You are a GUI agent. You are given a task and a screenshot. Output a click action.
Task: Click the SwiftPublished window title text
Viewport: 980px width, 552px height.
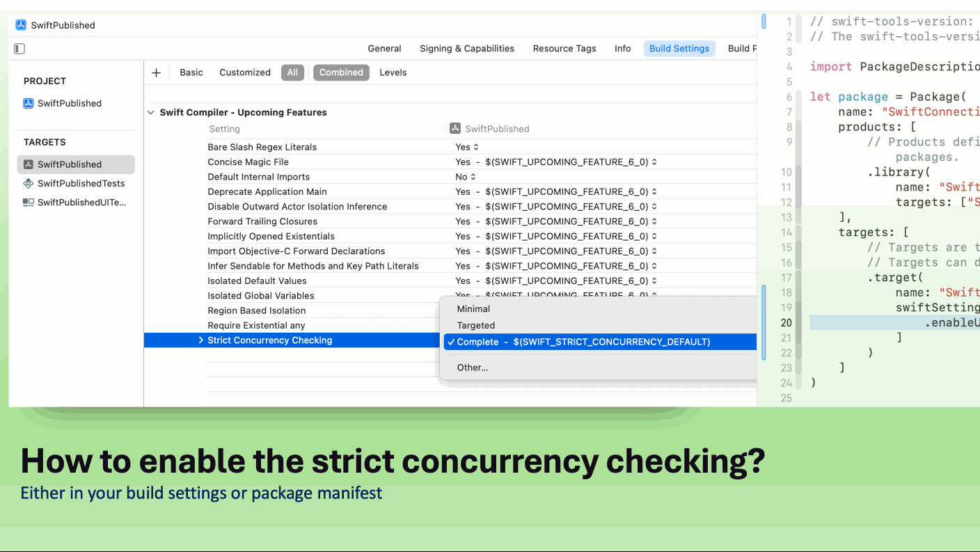(63, 25)
